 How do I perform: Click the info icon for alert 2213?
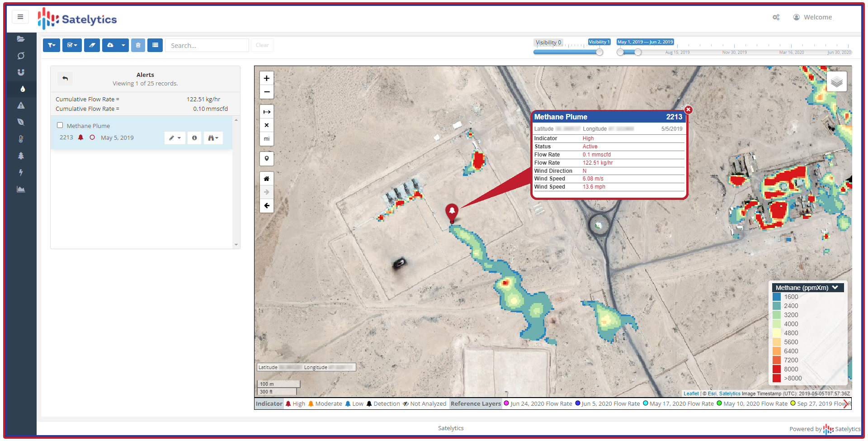194,138
